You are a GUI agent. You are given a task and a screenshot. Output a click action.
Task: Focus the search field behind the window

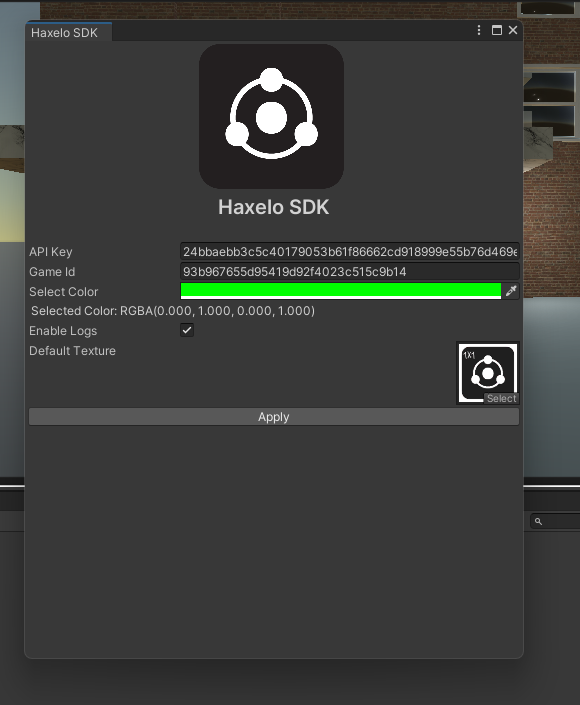click(x=555, y=521)
